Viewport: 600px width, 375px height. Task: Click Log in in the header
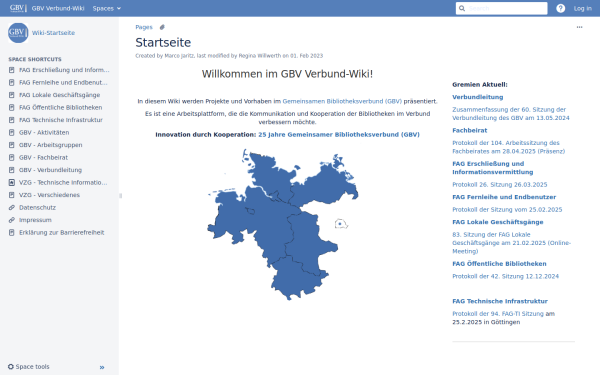pyautogui.click(x=582, y=8)
